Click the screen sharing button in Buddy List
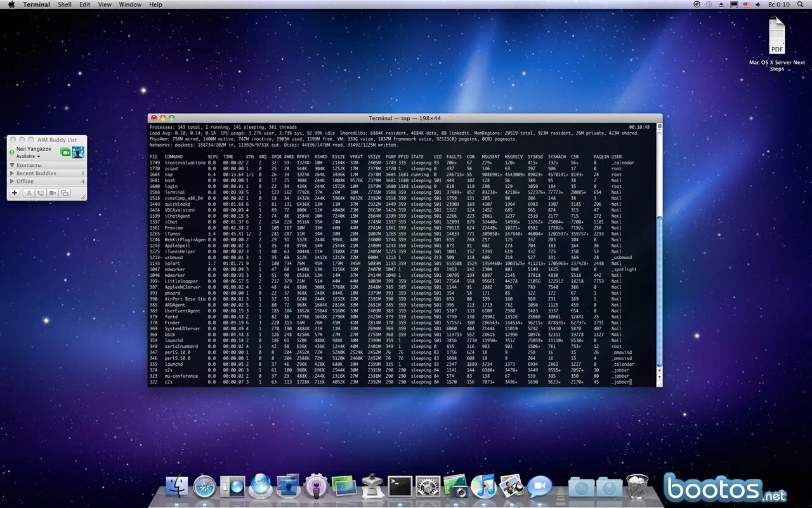The image size is (812, 508). 64,193
